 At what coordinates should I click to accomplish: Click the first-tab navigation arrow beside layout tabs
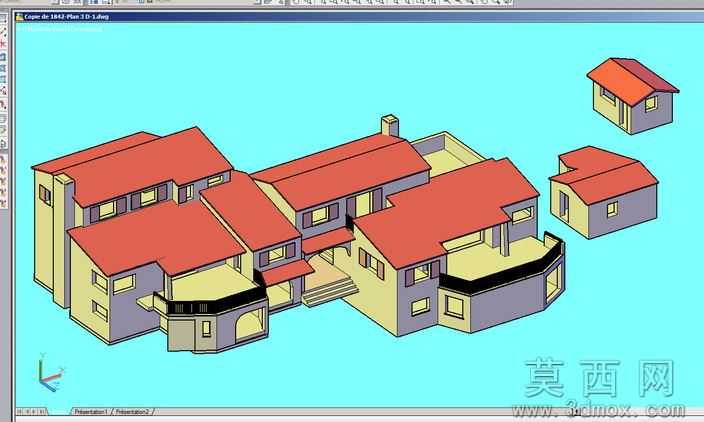pos(20,411)
